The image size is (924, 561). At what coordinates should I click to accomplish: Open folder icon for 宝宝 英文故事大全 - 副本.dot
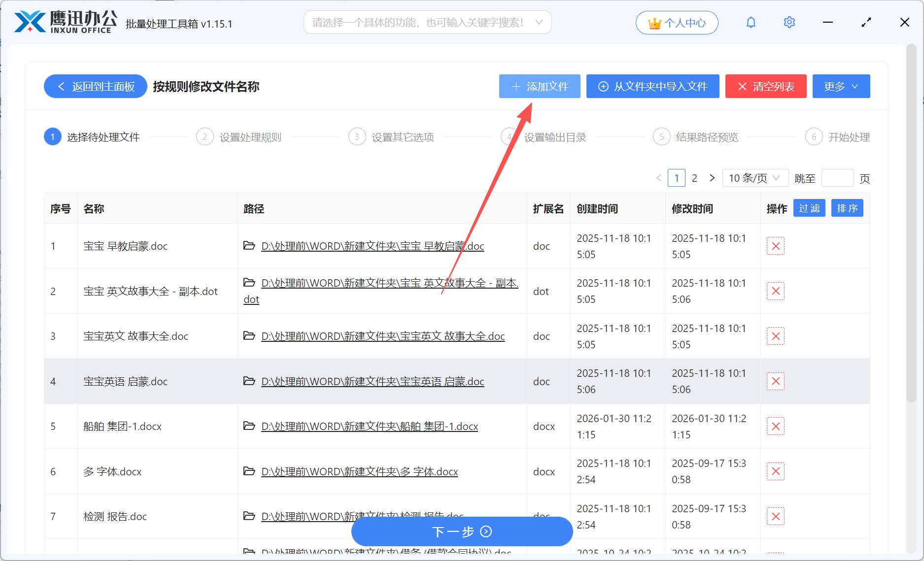tap(249, 282)
